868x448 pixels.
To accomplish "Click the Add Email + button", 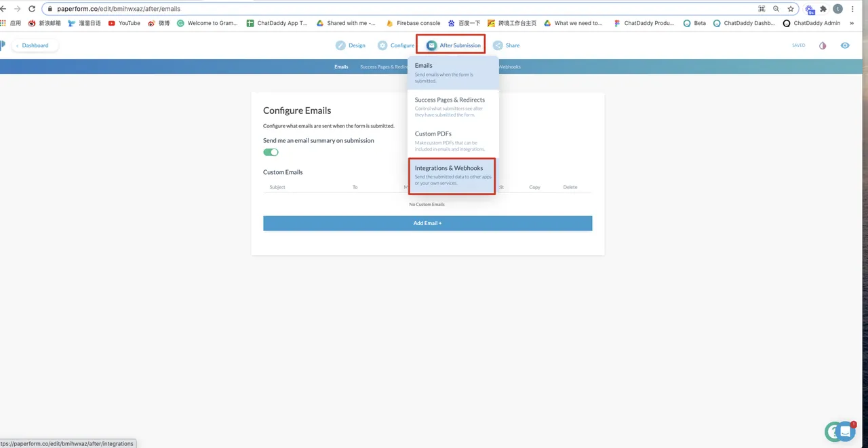I will coord(427,223).
